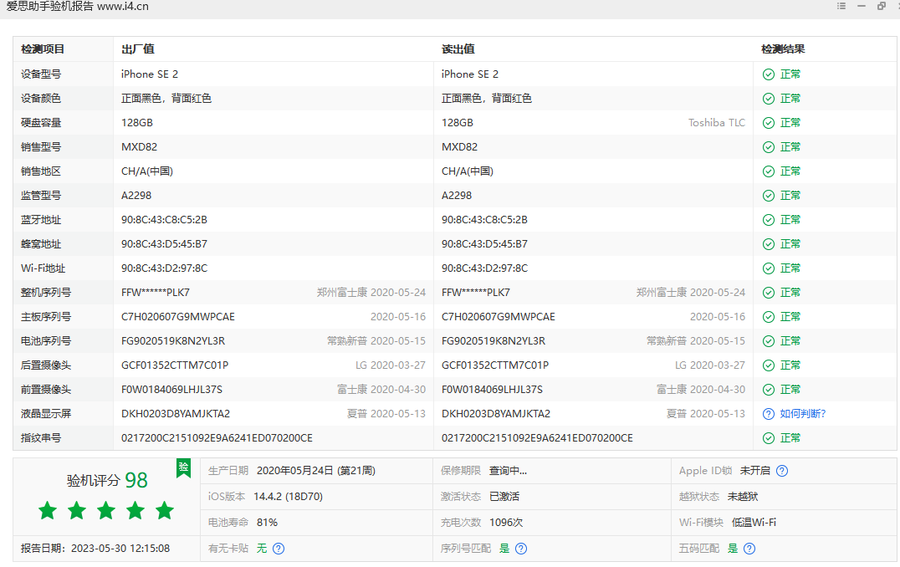Click factory Bluetooth address 90:8C:43:C8:C5:2B
900x567 pixels.
coord(164,220)
